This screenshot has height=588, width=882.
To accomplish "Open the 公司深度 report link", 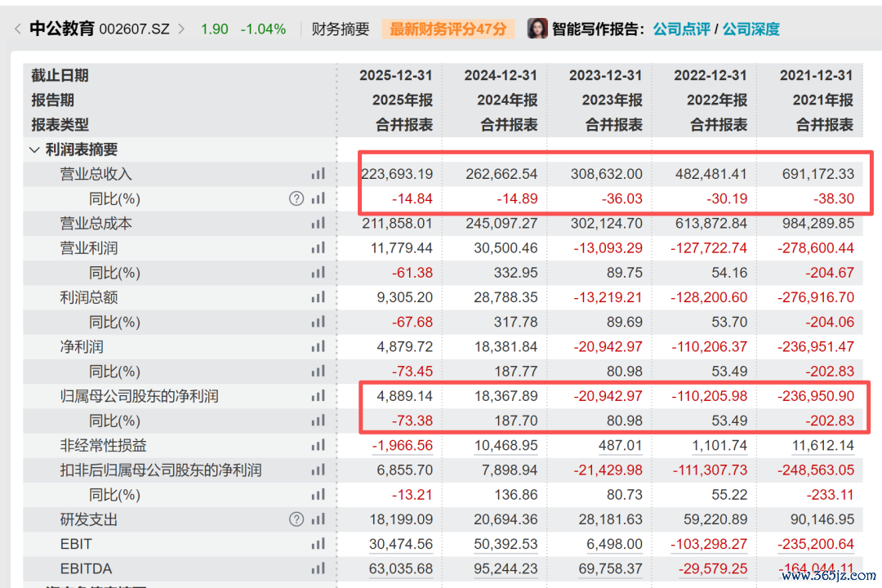I will click(751, 29).
